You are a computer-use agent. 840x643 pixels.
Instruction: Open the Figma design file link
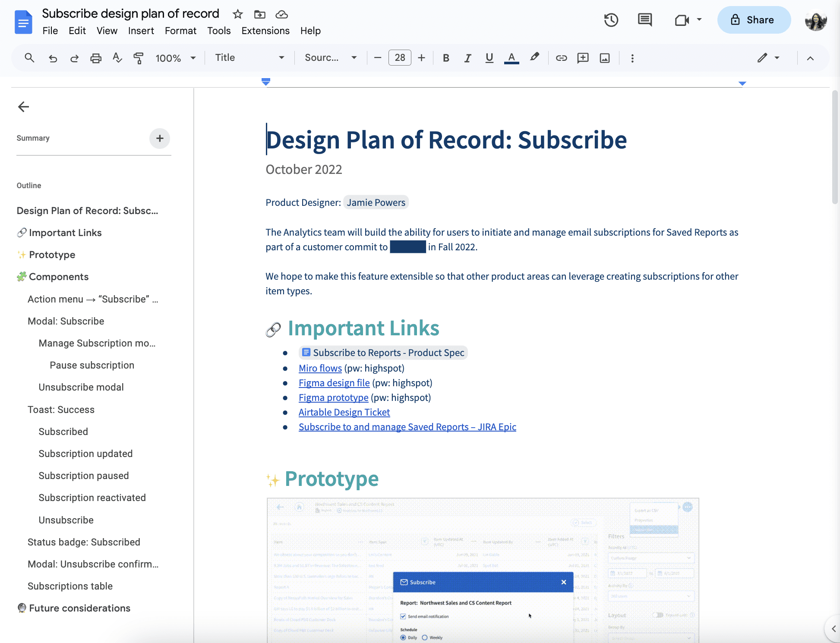[x=334, y=383]
